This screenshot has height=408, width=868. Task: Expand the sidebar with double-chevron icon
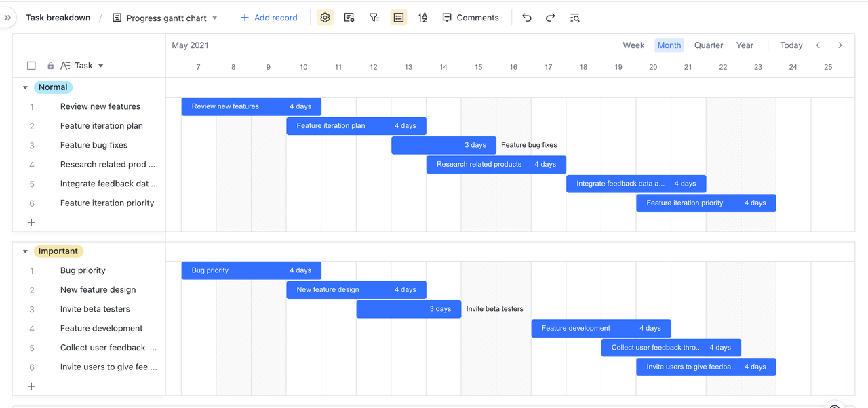8,18
